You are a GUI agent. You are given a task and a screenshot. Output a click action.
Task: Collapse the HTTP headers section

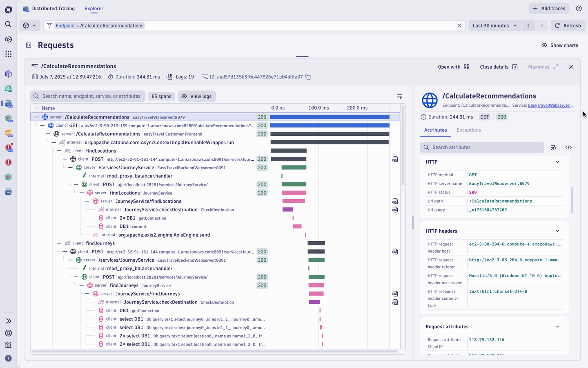pyautogui.click(x=557, y=231)
